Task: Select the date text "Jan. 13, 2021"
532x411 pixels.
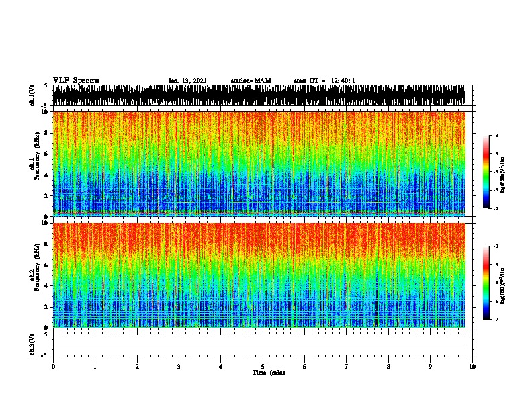Action: click(187, 81)
